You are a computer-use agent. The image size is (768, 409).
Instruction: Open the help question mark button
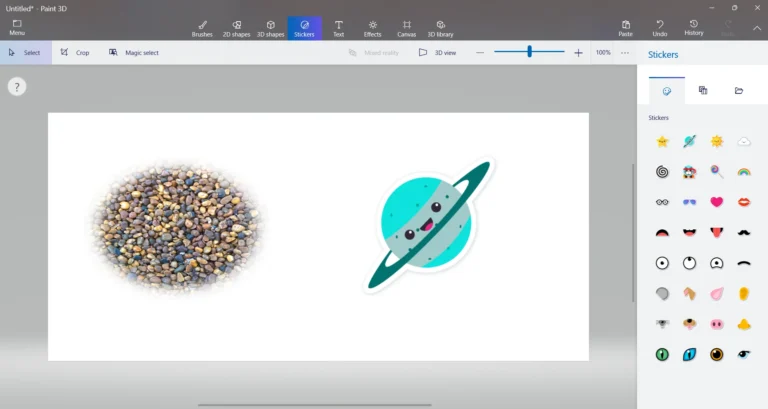[17, 87]
